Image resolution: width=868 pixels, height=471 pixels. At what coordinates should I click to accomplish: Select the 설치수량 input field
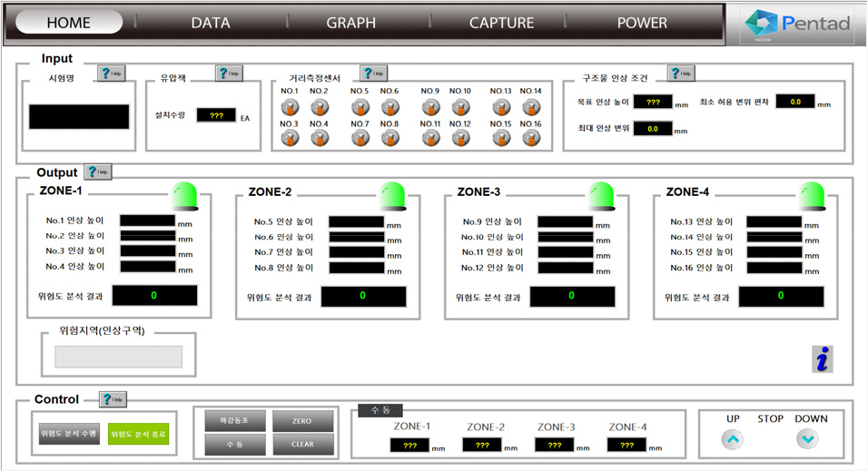pos(216,116)
